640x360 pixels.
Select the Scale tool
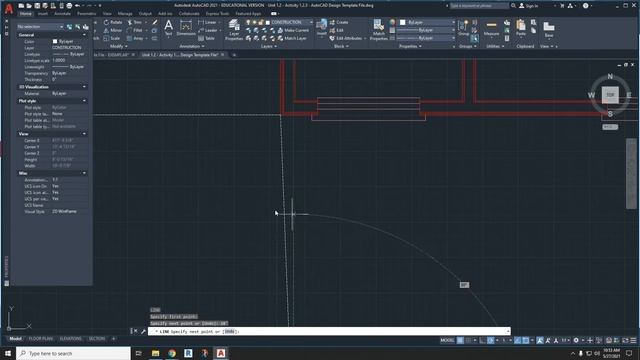tap(111, 38)
